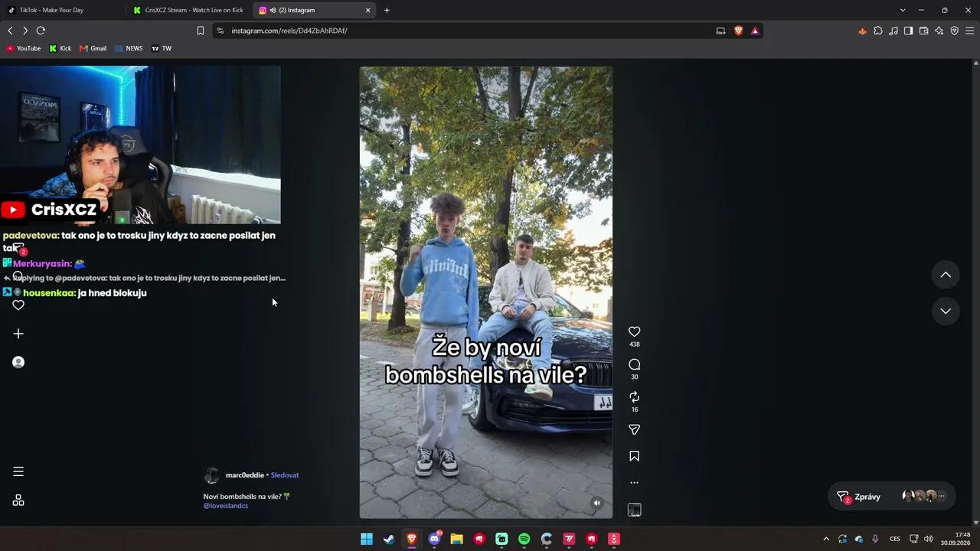Open the Brave Shields lion icon
Viewport: 980px width, 551px height.
(x=738, y=31)
